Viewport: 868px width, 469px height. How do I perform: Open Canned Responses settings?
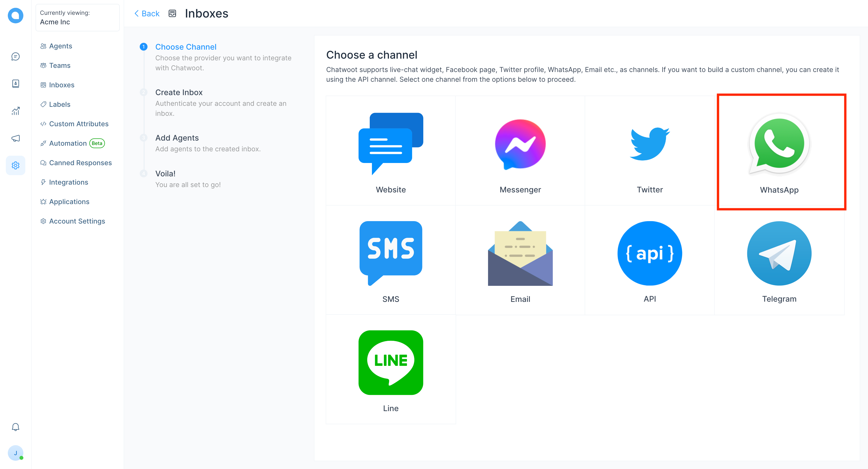(x=80, y=162)
